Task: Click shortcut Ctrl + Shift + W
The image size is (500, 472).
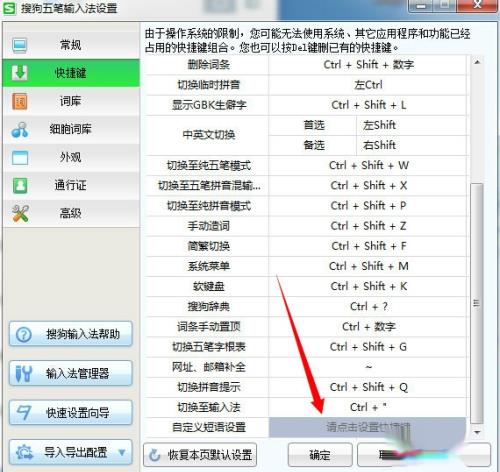Action: click(x=368, y=165)
